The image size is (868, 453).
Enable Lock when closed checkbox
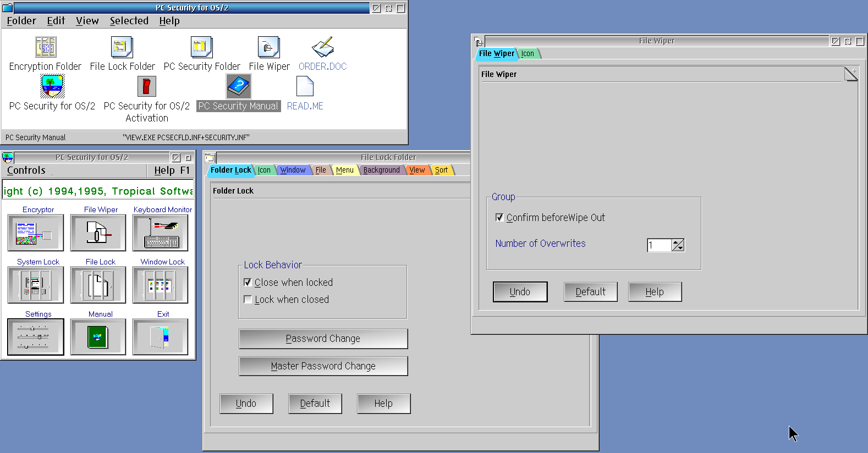(248, 300)
